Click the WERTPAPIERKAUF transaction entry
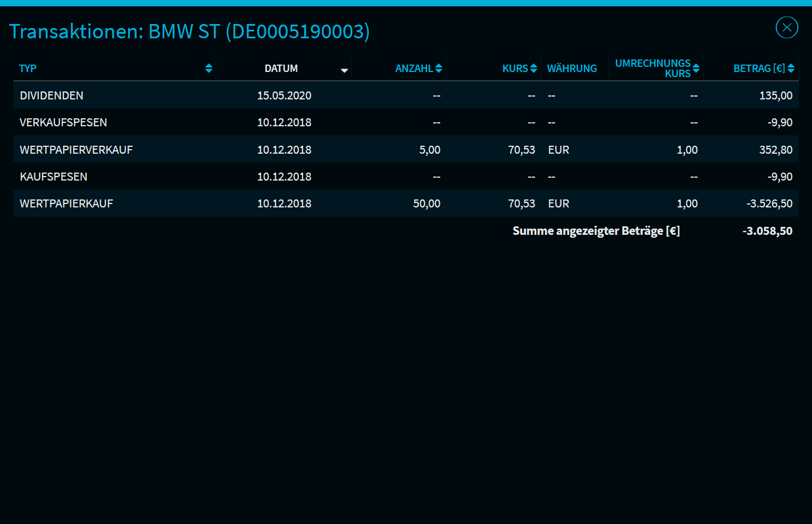Viewport: 812px width, 524px height. 66,203
